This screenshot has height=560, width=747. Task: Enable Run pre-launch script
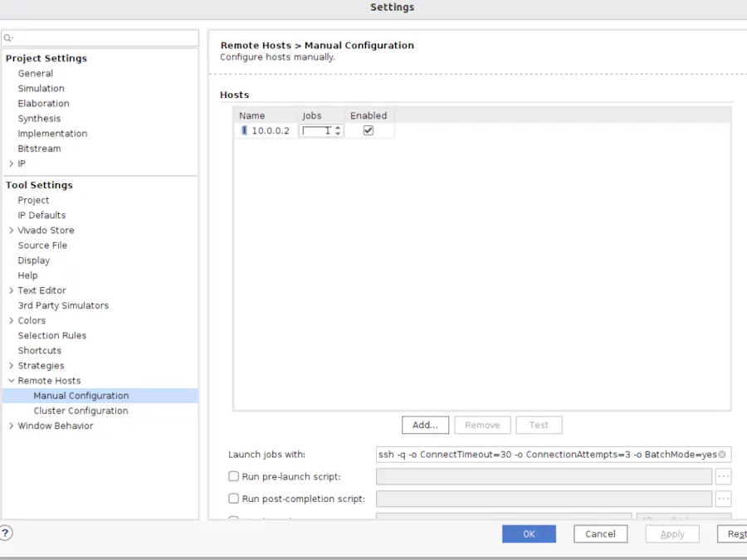[x=233, y=476]
